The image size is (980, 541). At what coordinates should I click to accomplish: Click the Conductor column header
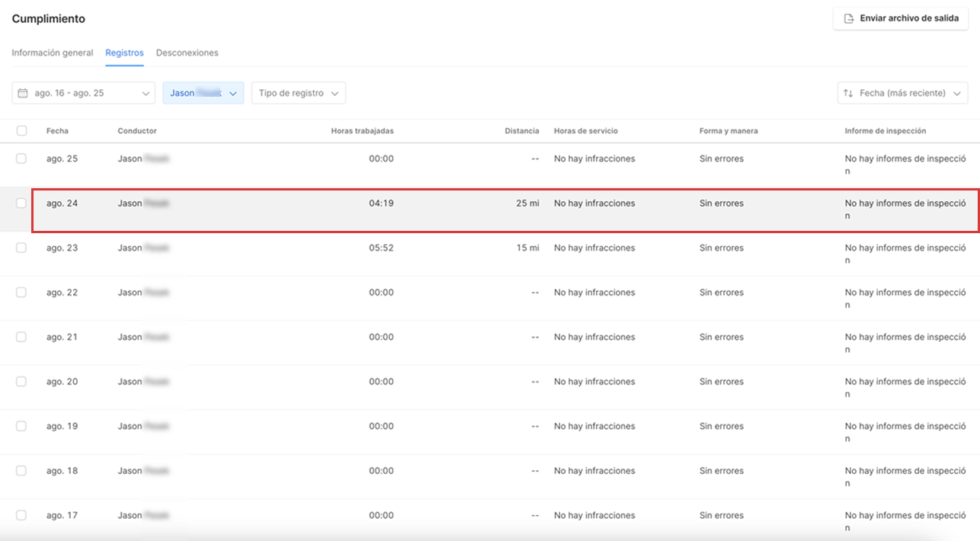click(137, 131)
